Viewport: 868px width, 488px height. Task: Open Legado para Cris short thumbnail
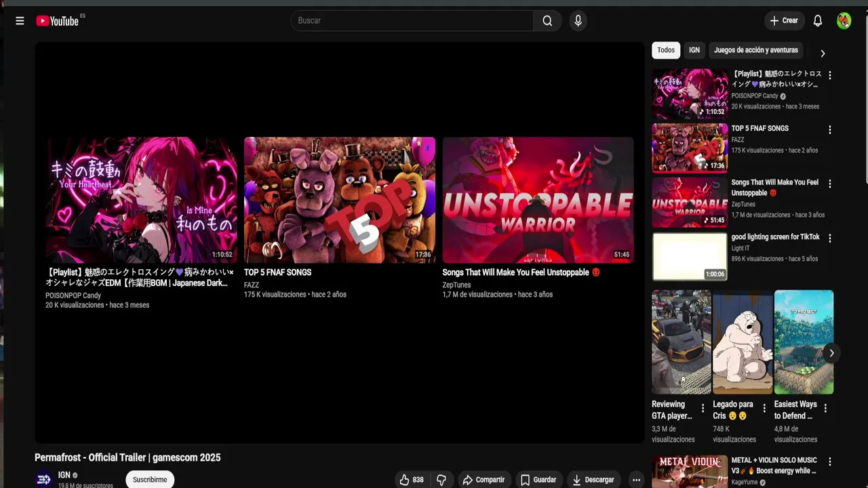click(x=743, y=342)
